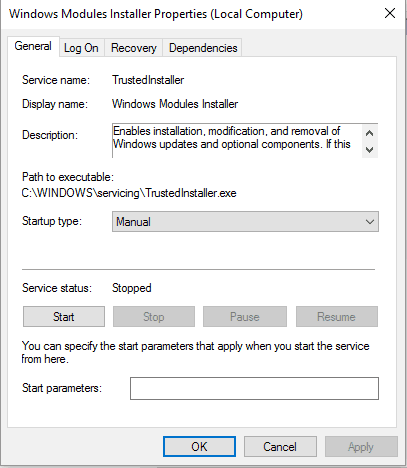This screenshot has width=407, height=468.
Task: Open the Dependencies tab
Action: [x=203, y=48]
